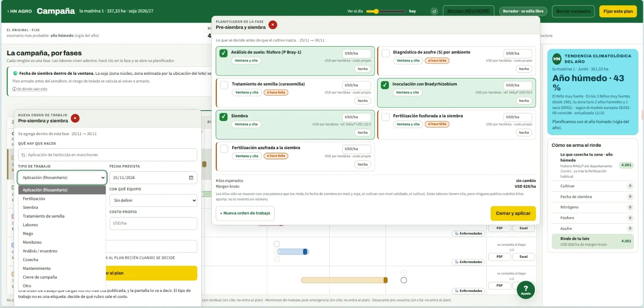The height and width of the screenshot is (308, 644).
Task: Uncheck Inoculación con Bradyrhizobium
Action: point(385,85)
